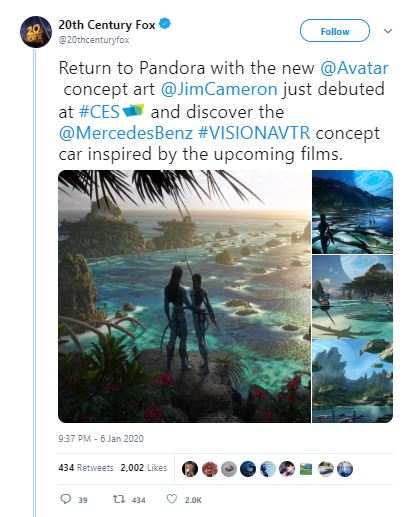Click the blue verified badge
The image size is (417, 517).
tap(164, 24)
